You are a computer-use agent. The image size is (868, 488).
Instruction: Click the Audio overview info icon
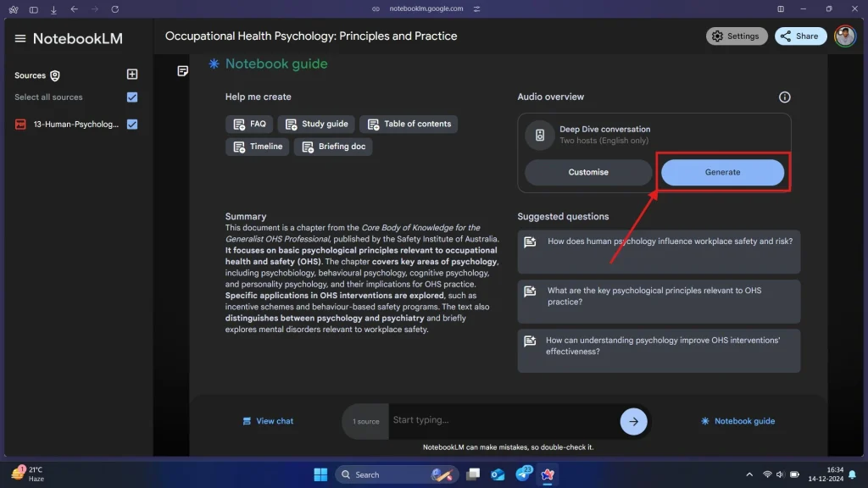(x=784, y=97)
